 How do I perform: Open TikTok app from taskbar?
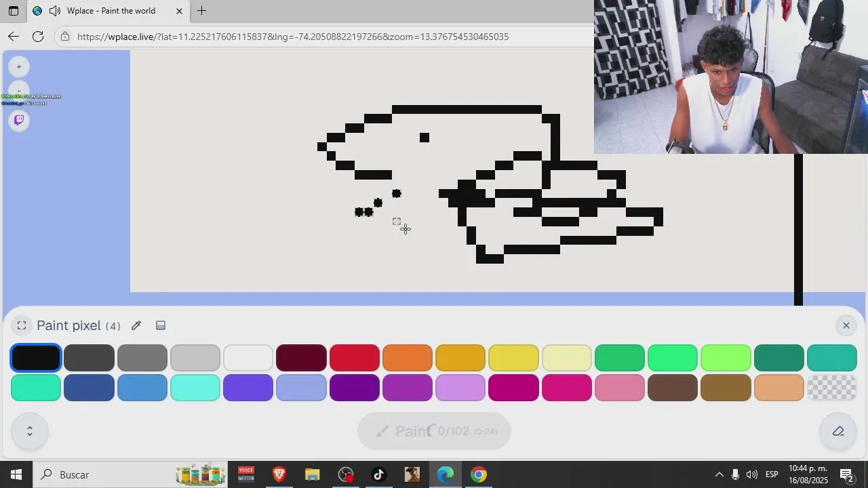379,474
